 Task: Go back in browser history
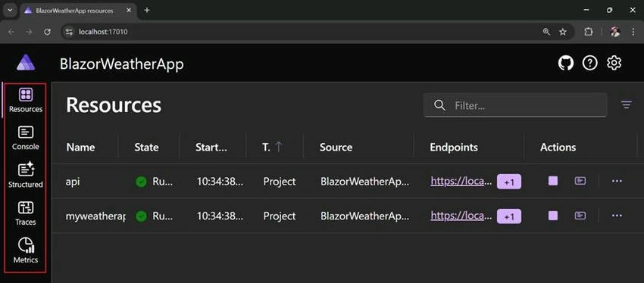coord(11,32)
